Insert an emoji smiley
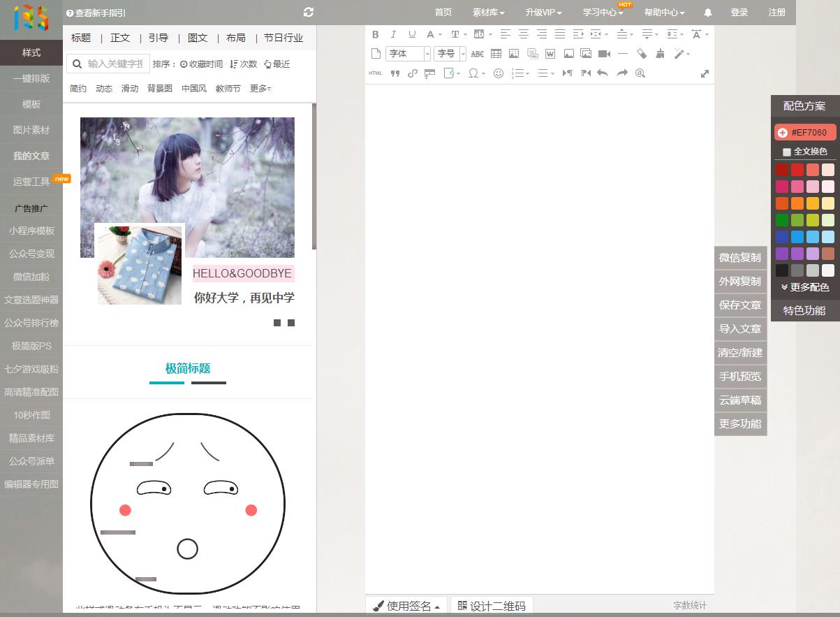This screenshot has width=840, height=617. click(x=498, y=73)
